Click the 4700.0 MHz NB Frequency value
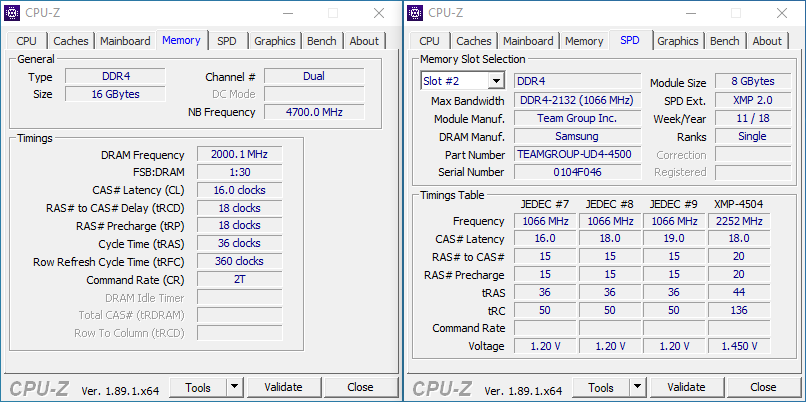 314,112
